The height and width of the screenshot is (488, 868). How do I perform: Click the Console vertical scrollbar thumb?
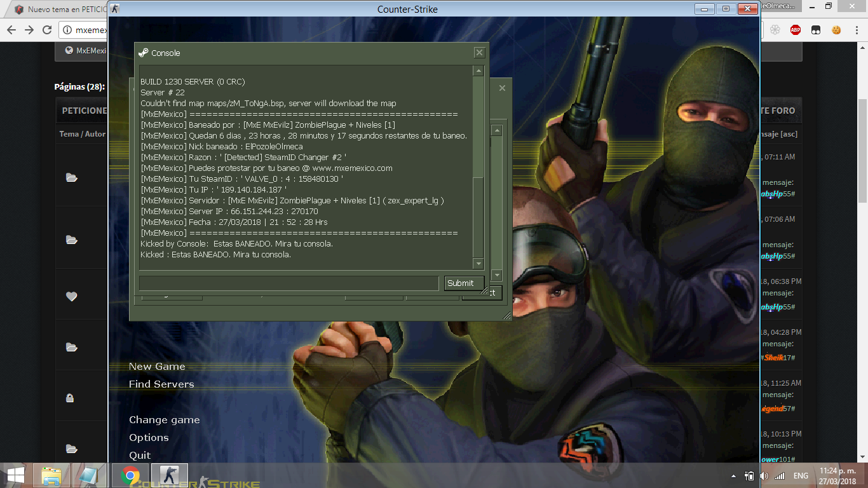click(x=478, y=216)
